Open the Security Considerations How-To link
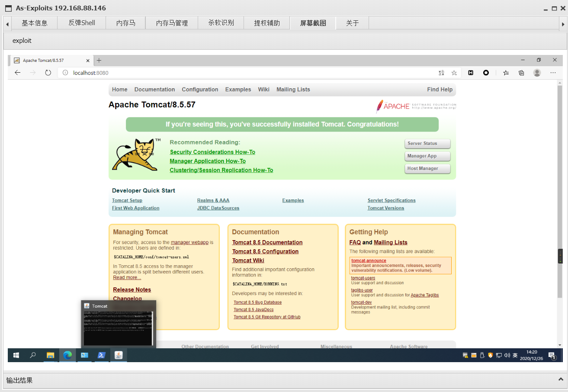 point(212,152)
